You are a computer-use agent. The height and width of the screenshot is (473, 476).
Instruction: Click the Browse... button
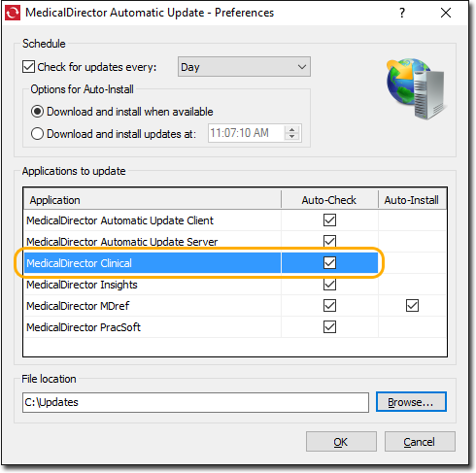point(411,402)
